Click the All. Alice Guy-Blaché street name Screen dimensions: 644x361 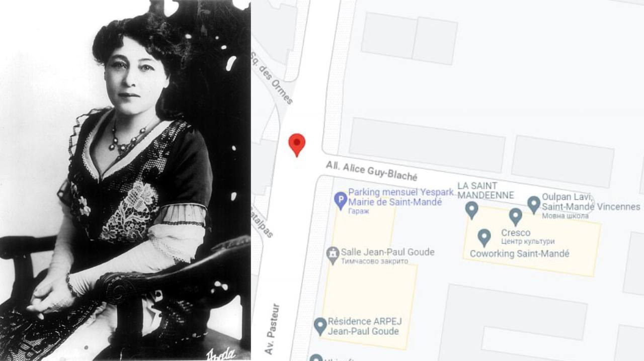coord(372,171)
